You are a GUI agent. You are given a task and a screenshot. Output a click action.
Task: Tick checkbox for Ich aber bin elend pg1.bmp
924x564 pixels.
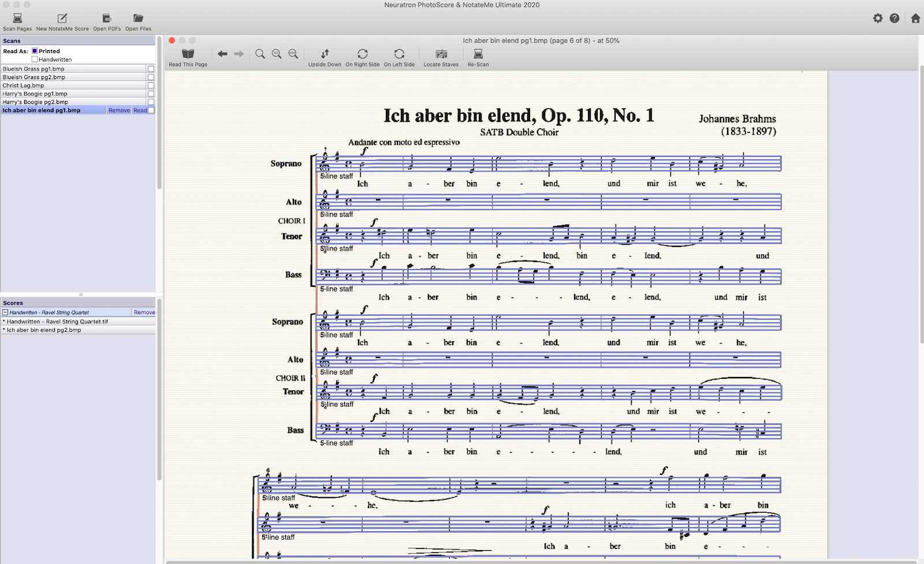[x=151, y=110]
